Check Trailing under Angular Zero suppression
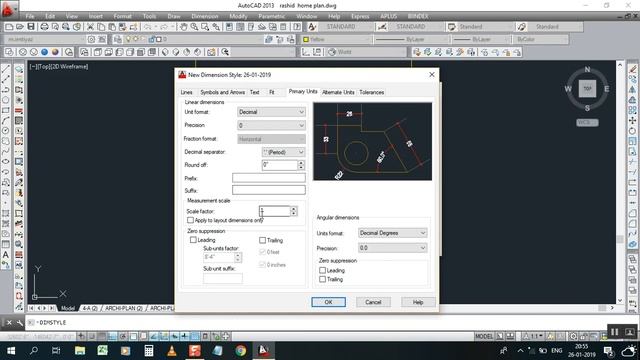Image resolution: width=640 pixels, height=360 pixels. pos(322,279)
